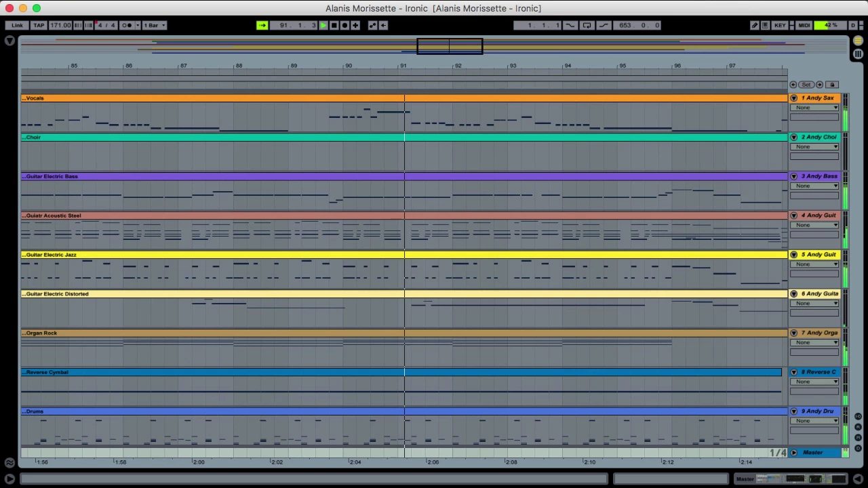Image resolution: width=868 pixels, height=488 pixels.
Task: Enable Punch-In switch
Action: tap(570, 25)
